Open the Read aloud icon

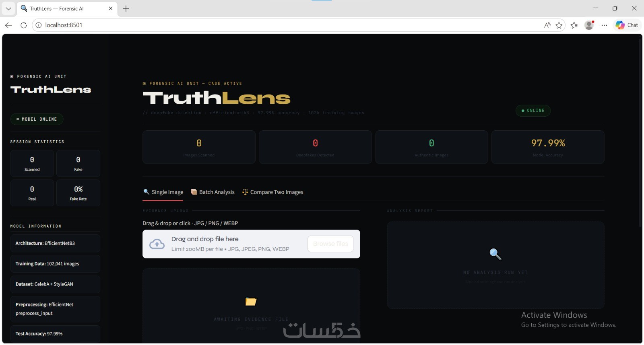[x=547, y=25]
